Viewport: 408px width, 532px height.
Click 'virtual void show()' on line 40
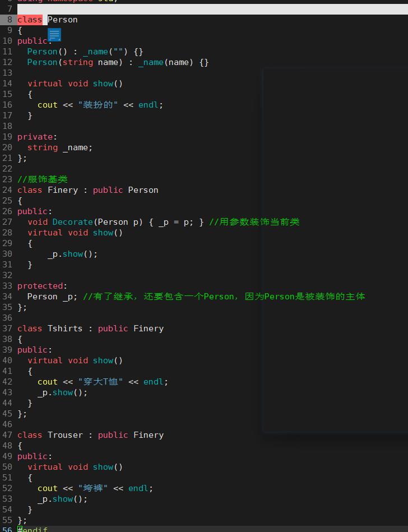[x=75, y=360]
